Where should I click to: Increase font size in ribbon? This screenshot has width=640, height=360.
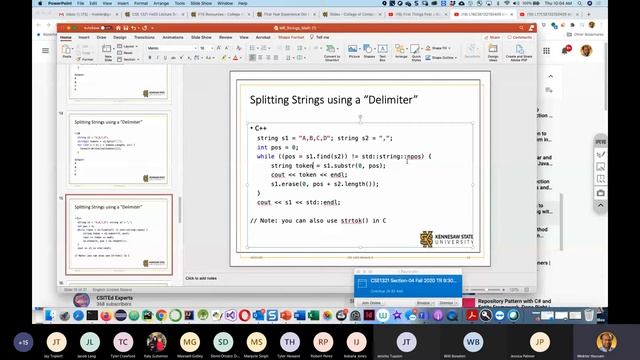[219, 48]
